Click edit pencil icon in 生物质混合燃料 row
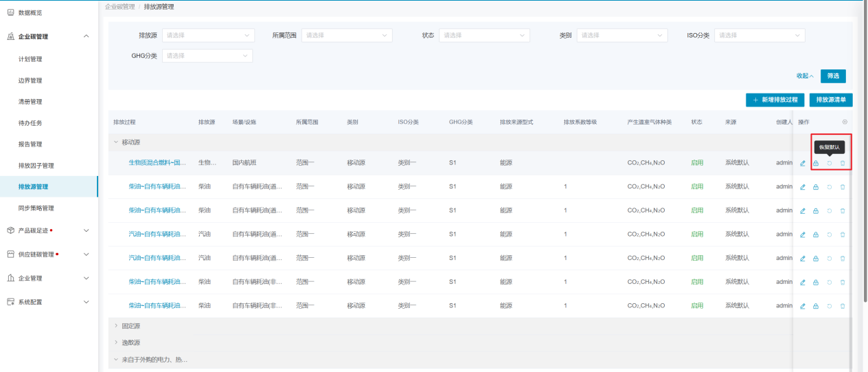The height and width of the screenshot is (372, 868). coord(802,163)
